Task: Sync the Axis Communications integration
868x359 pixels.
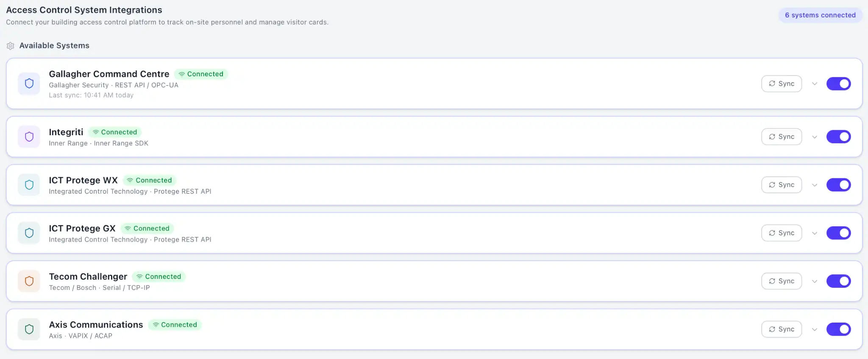Action: [782, 329]
